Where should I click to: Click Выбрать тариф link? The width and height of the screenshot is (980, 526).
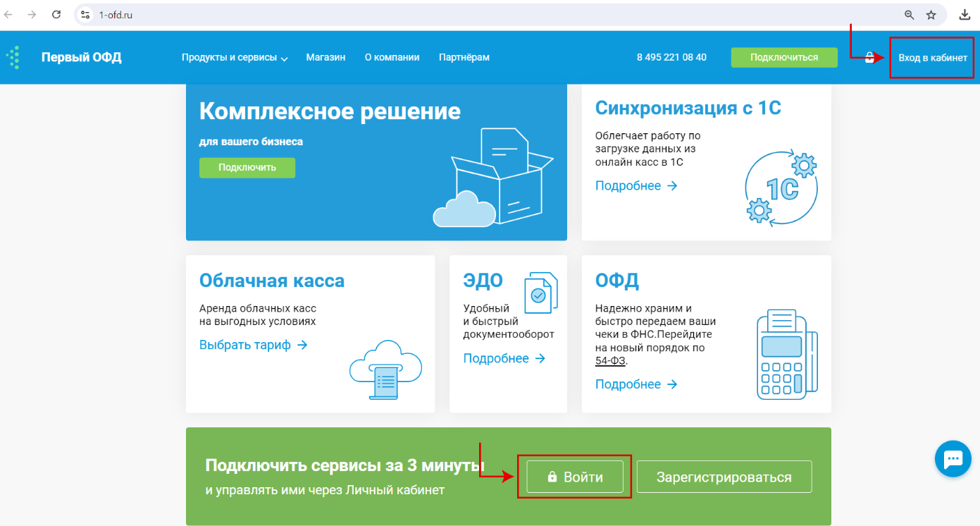pos(254,345)
